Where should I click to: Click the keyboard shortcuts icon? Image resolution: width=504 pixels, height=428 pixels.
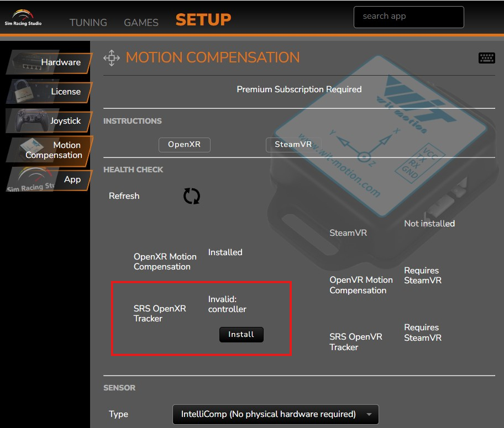pos(487,58)
